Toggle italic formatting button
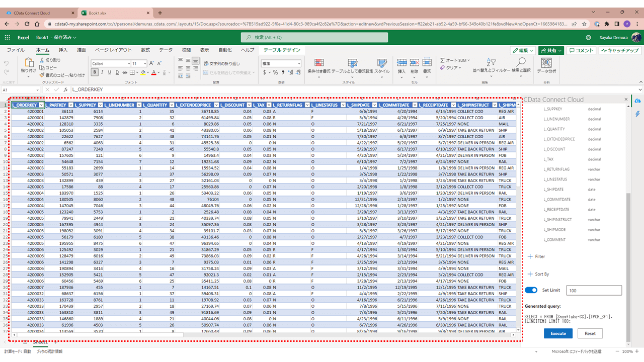This screenshot has height=362, width=644. pos(103,72)
